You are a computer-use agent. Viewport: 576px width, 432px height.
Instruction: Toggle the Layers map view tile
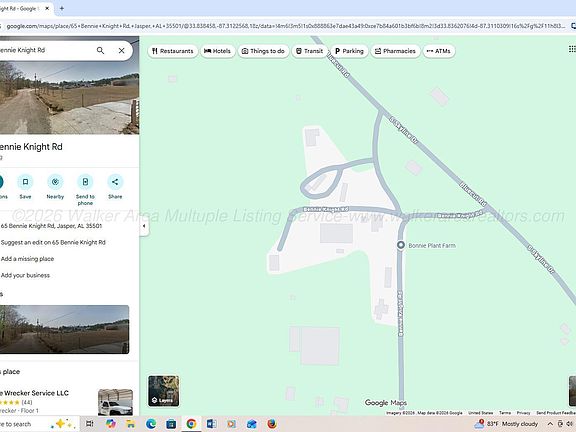[x=163, y=391]
